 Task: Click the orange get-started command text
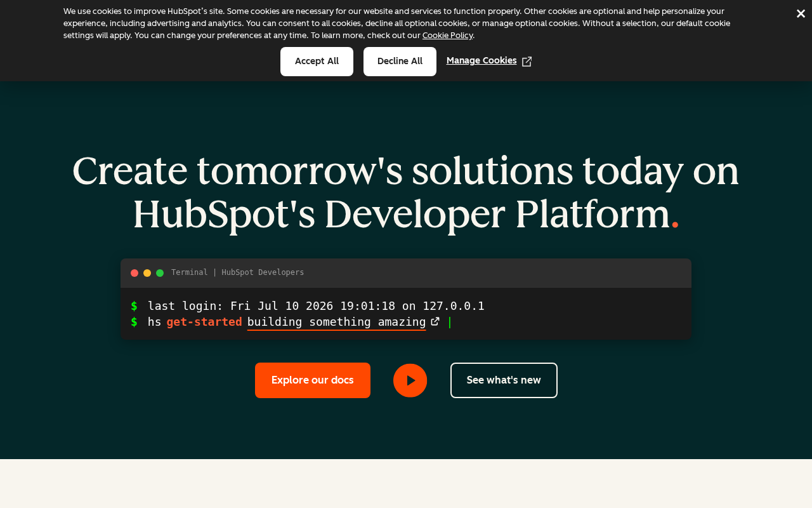pyautogui.click(x=204, y=322)
